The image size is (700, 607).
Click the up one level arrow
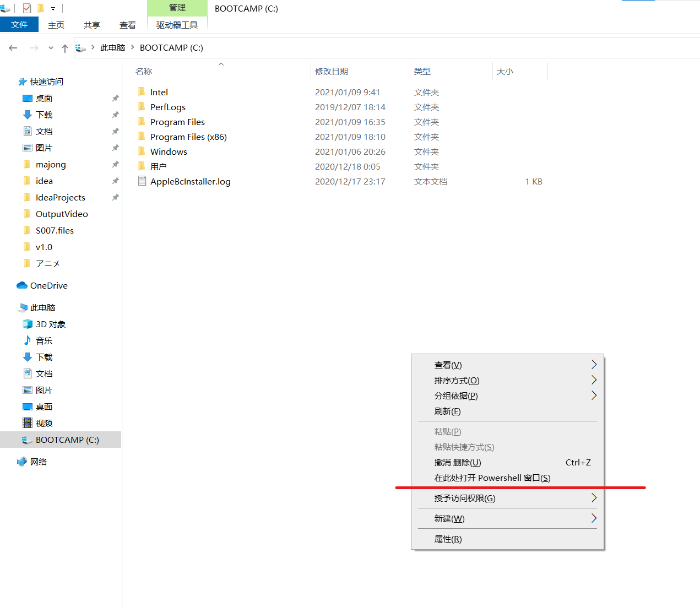65,48
